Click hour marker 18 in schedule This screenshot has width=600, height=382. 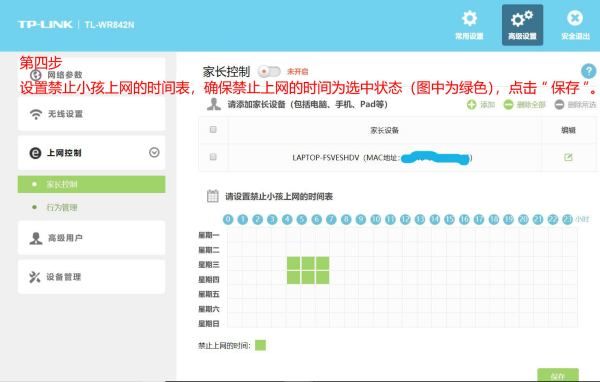[x=494, y=219]
